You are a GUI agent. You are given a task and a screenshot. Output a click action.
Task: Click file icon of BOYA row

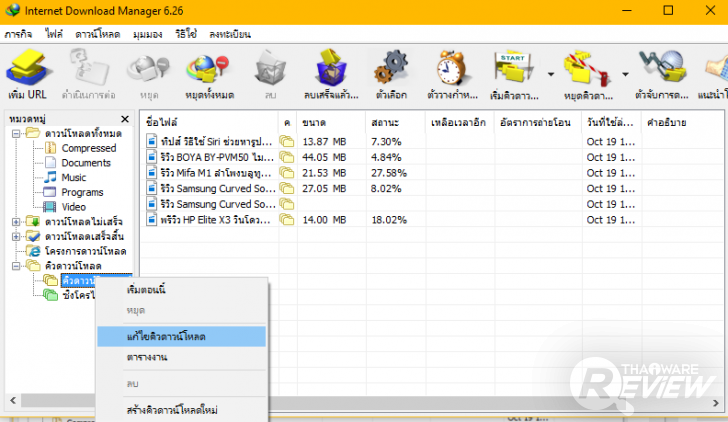[x=151, y=157]
